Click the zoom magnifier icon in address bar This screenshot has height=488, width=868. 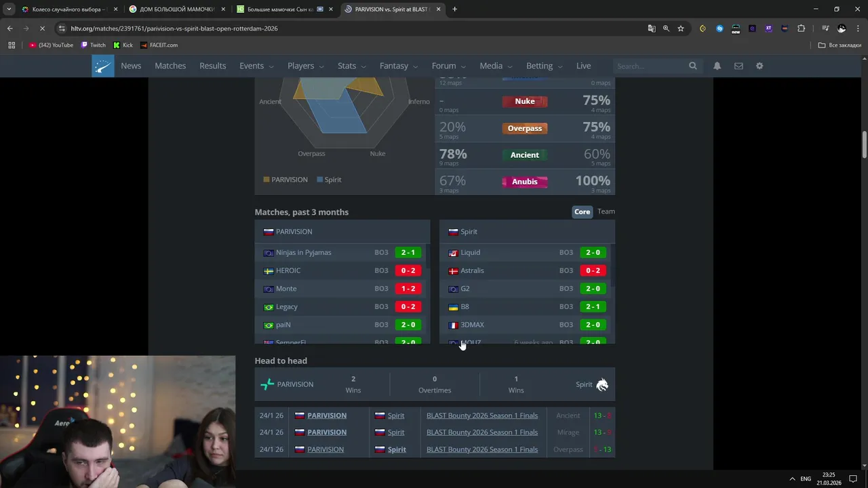[666, 28]
